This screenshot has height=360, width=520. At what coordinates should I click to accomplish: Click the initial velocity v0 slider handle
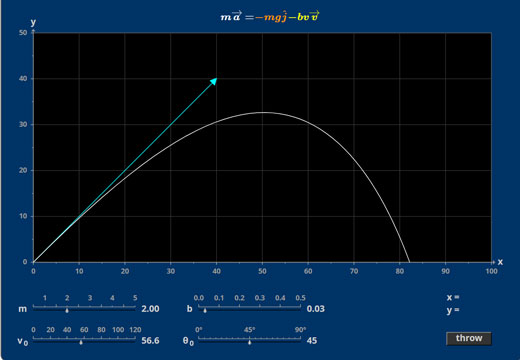click(x=81, y=342)
